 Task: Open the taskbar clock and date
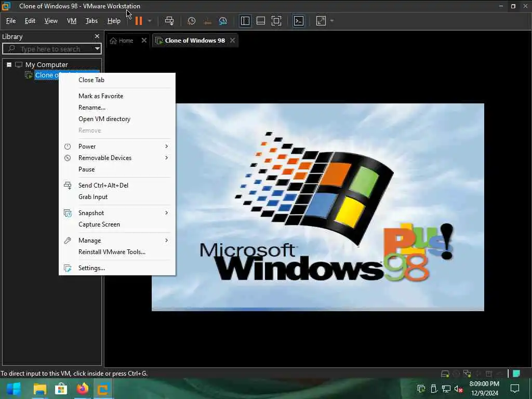484,389
